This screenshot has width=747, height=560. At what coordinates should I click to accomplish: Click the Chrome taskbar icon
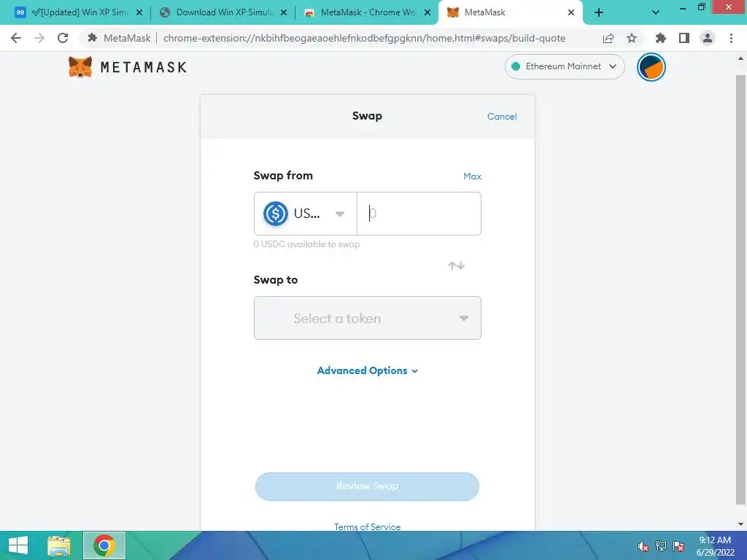[x=104, y=545]
